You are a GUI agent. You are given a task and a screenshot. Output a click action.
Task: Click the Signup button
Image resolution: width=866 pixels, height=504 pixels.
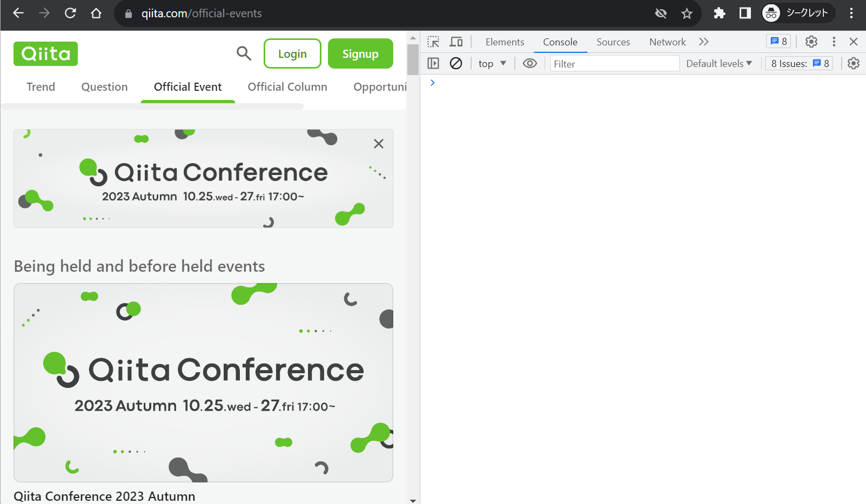[x=360, y=53]
